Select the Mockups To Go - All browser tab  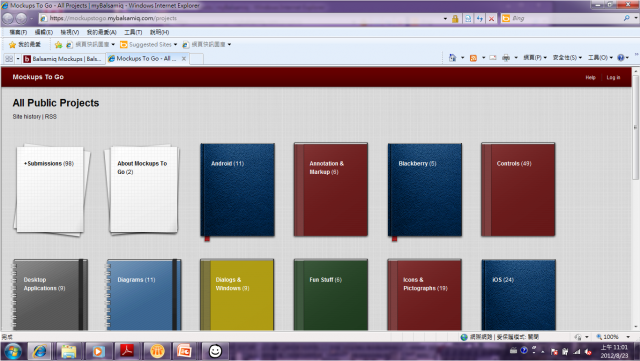(x=143, y=59)
